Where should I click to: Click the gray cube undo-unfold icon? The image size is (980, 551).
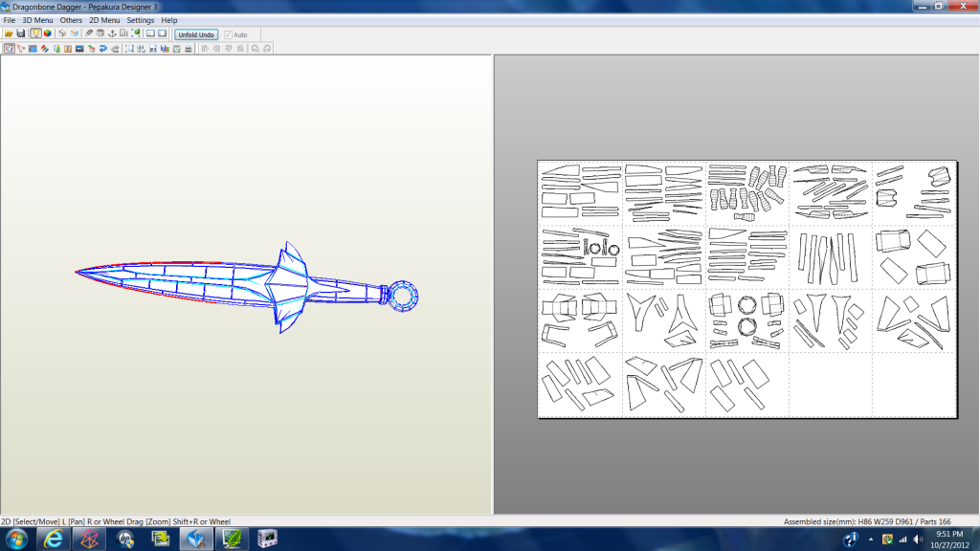[x=62, y=33]
